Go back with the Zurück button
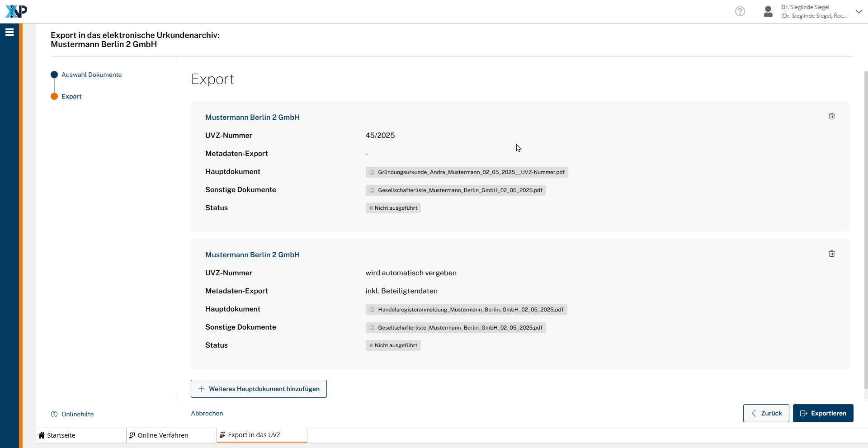The height and width of the screenshot is (448, 868). pos(766,413)
